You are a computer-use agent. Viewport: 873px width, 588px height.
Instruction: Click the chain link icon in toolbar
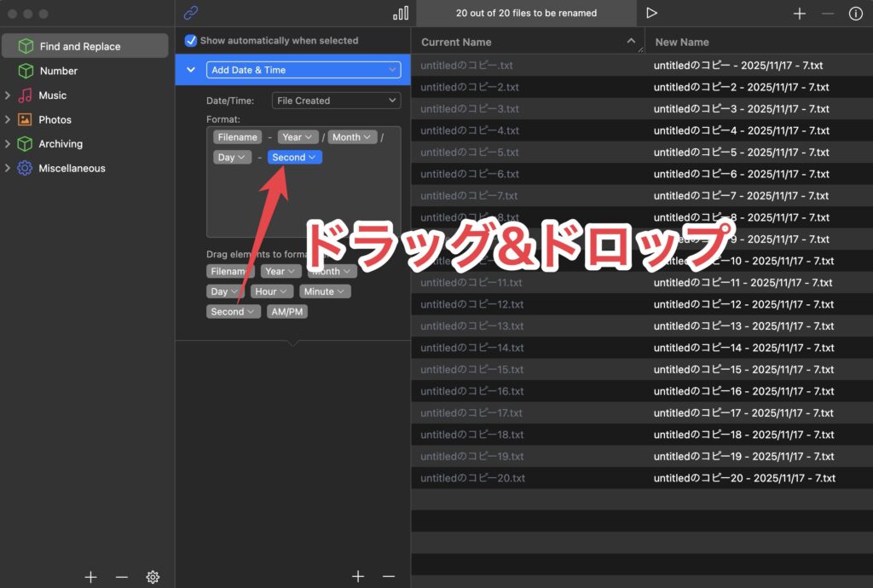coord(191,13)
